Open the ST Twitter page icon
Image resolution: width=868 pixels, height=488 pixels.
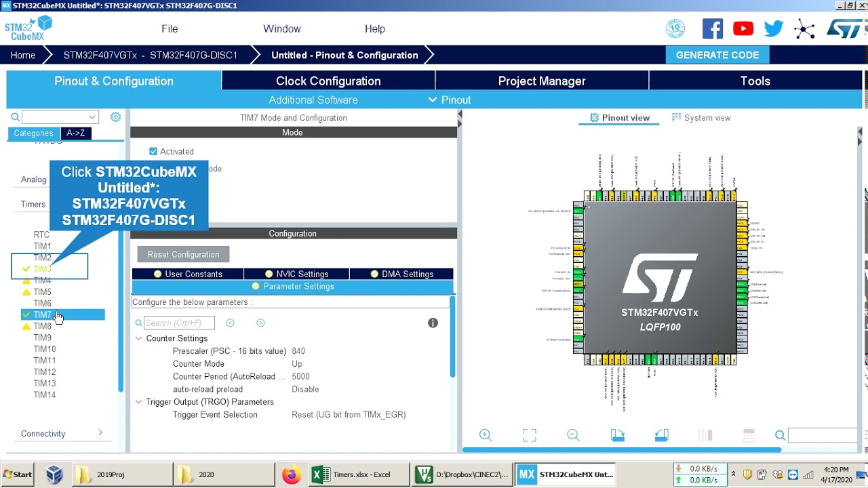click(x=774, y=28)
